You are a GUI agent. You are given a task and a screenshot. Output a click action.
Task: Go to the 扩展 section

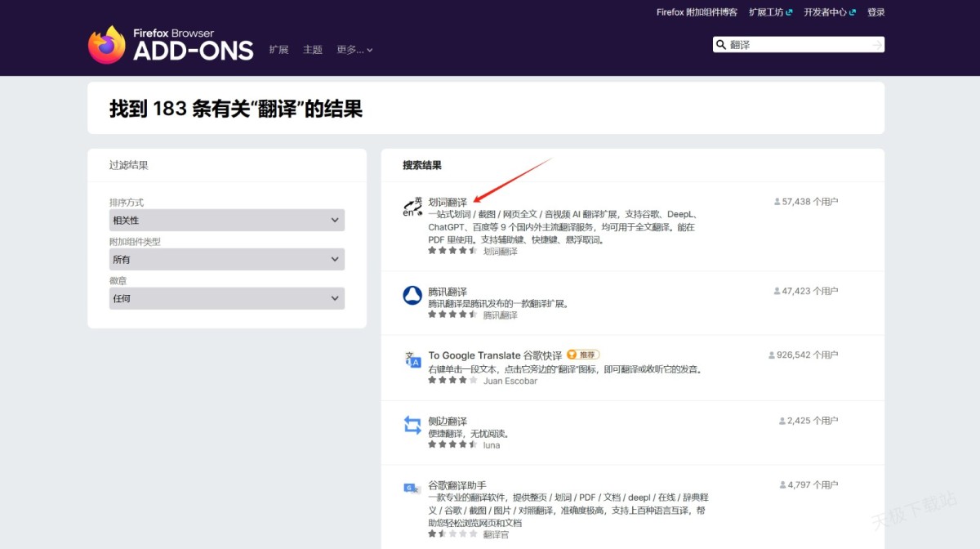pos(278,50)
